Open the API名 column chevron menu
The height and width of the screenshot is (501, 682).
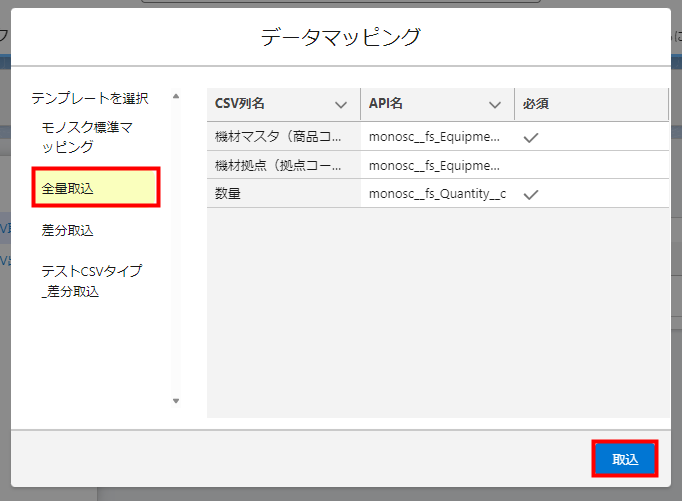495,104
